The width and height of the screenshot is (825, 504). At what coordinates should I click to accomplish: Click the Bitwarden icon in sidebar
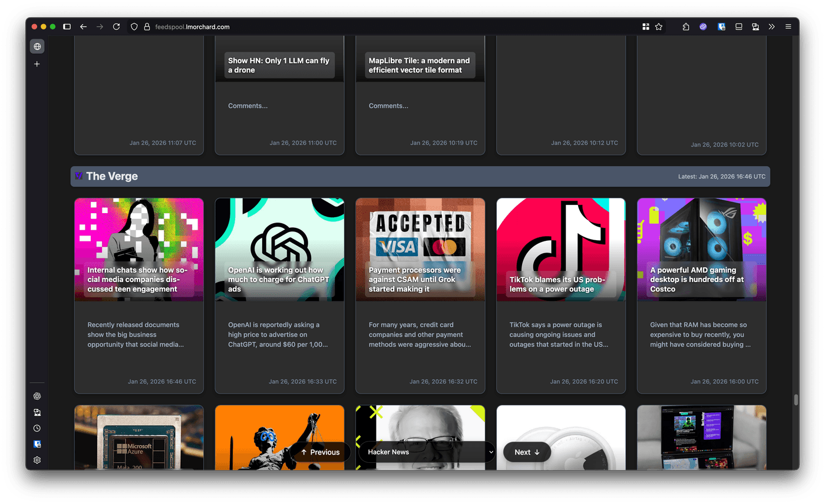click(x=37, y=444)
